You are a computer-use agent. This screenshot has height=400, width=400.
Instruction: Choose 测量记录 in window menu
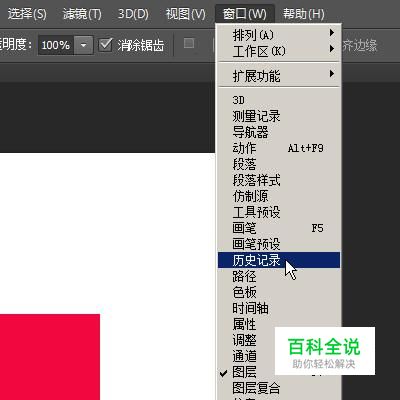click(279, 116)
